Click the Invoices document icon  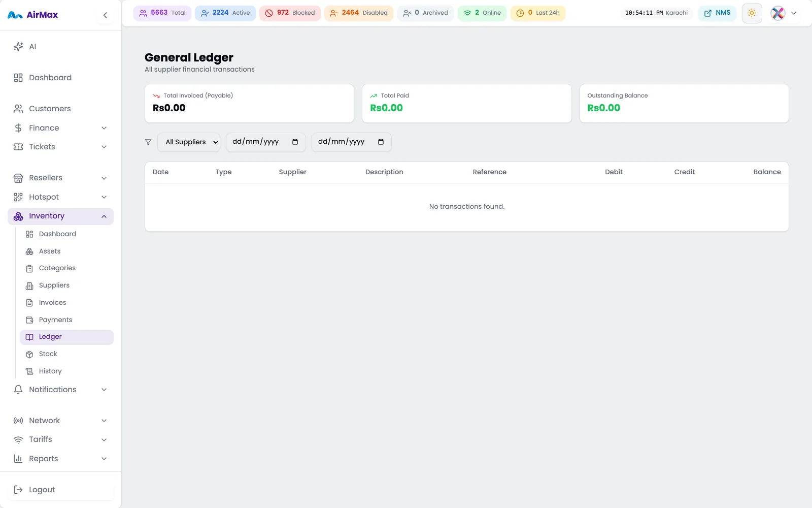(x=29, y=303)
